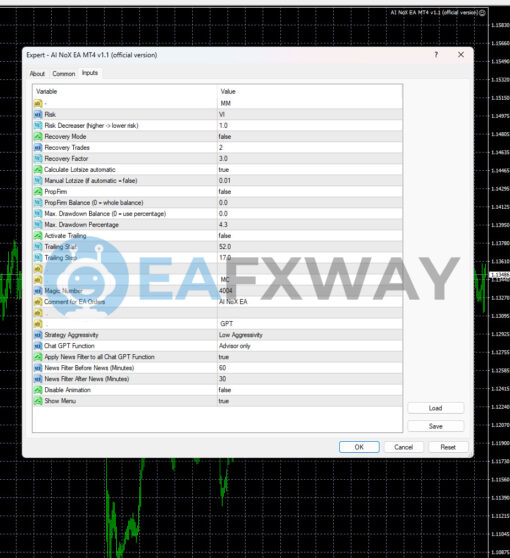The height and width of the screenshot is (558, 510).
Task: Open the Low Aggressivity value dropdown
Action: pos(310,335)
